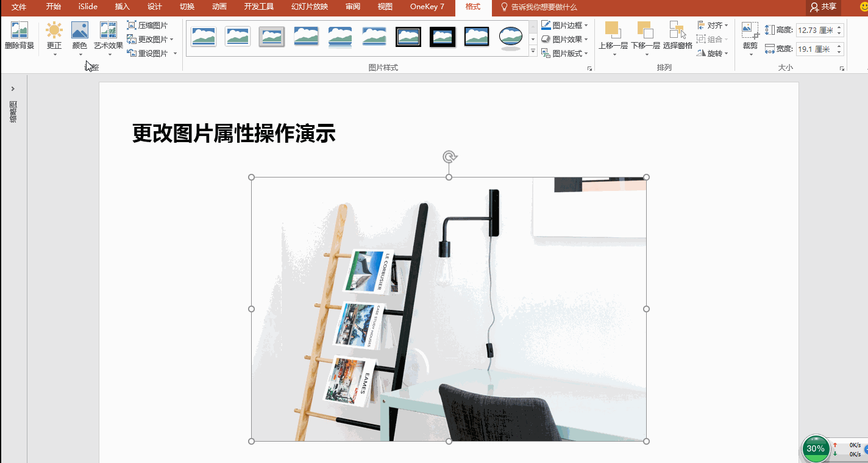This screenshot has height=463, width=868.
Task: Apply the reflected fifth picture style
Action: (x=340, y=37)
